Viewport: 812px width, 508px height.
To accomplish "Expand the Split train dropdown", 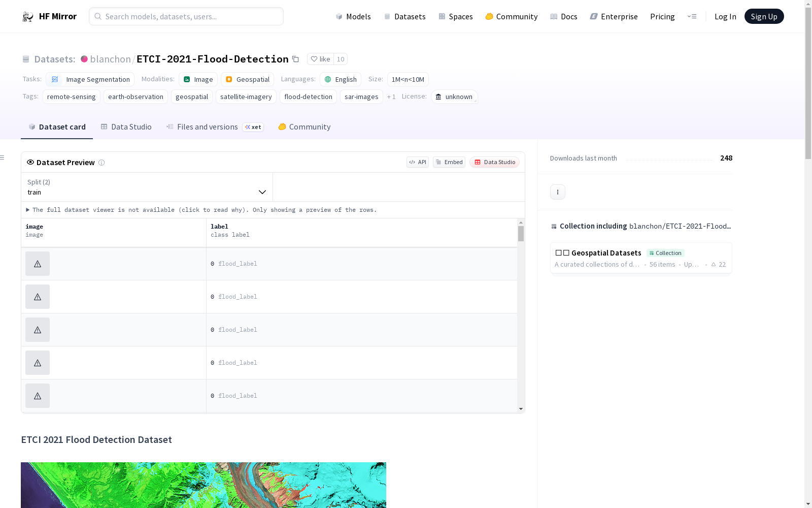I will (147, 187).
